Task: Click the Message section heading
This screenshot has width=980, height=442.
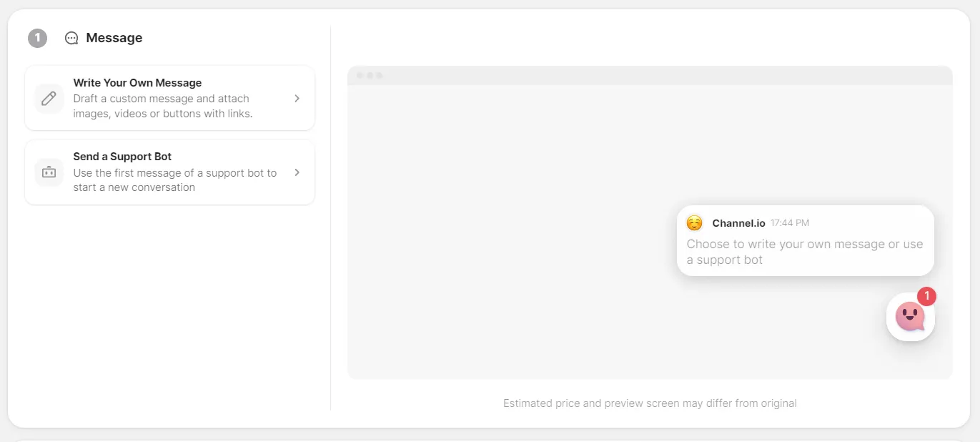Action: tap(114, 38)
